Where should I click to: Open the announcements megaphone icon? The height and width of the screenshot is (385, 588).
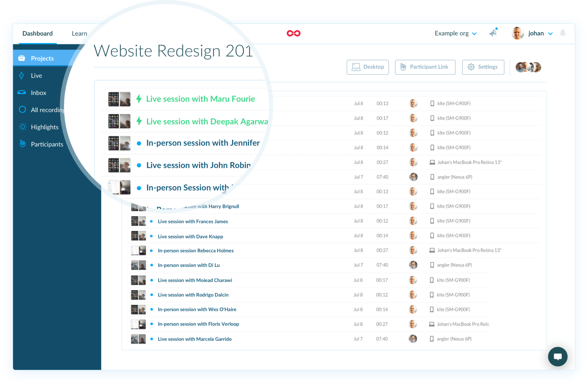(493, 33)
